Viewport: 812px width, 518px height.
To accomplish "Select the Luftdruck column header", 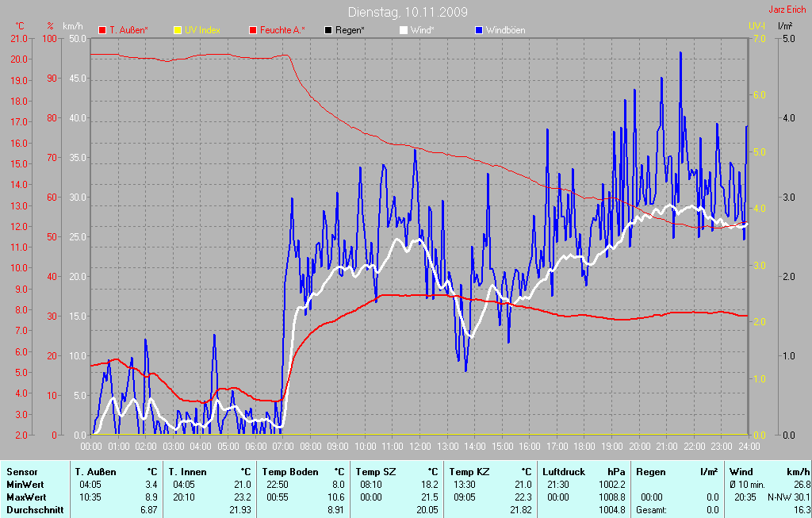I will (x=565, y=472).
